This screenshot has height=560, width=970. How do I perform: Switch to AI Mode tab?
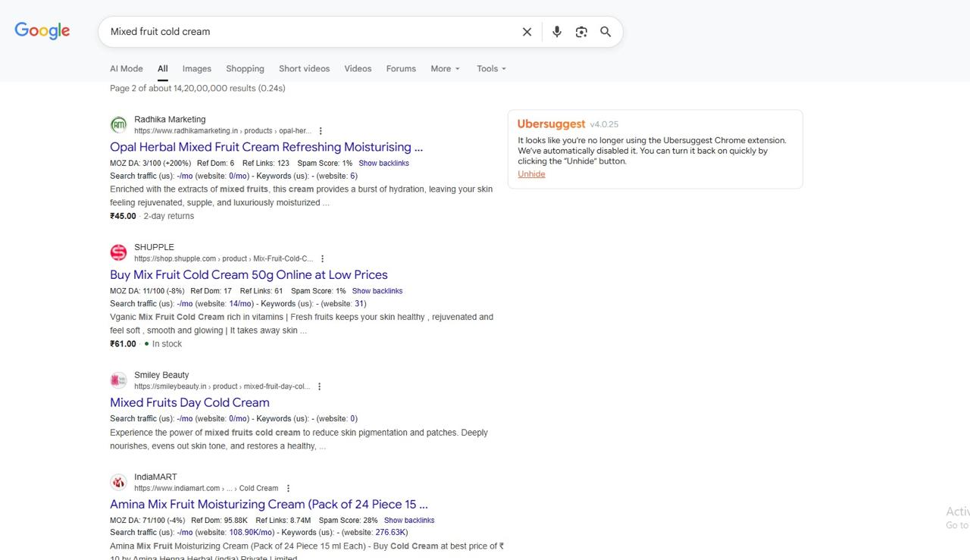[x=127, y=68]
